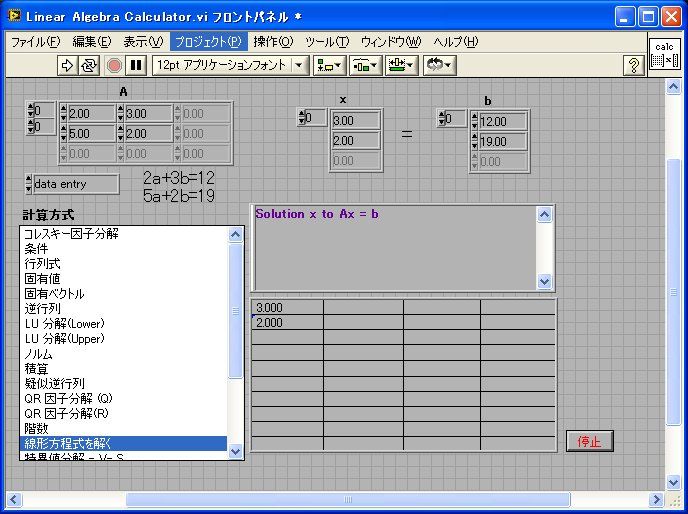Click the b vector index stepper
This screenshot has height=514, width=688.
pos(443,119)
